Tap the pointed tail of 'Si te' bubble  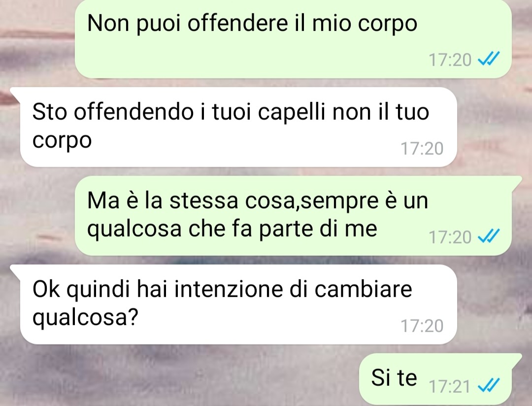(x=517, y=360)
